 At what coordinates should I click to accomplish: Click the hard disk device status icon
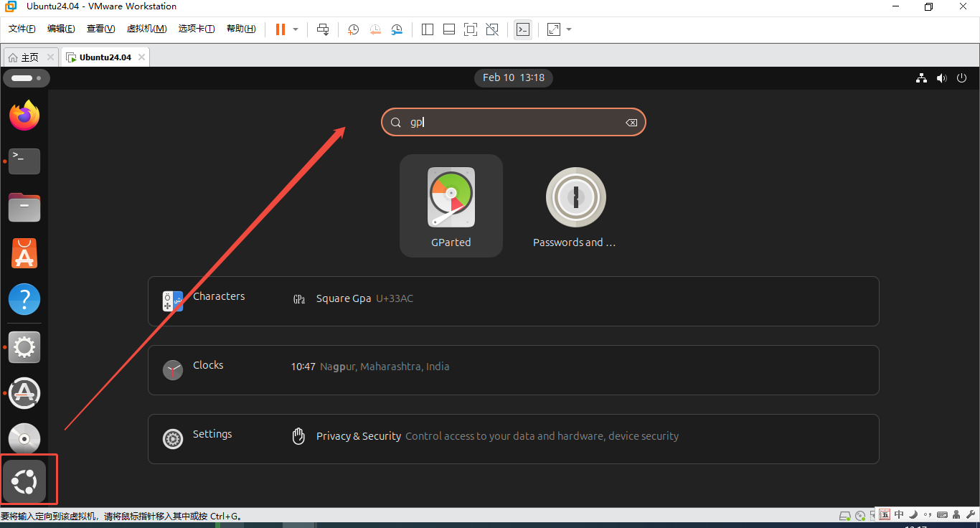846,516
